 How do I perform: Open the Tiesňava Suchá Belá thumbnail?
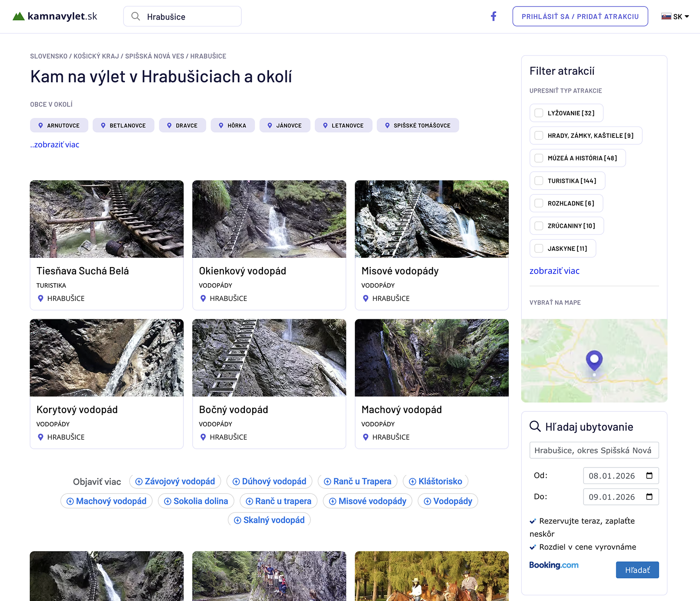107,219
